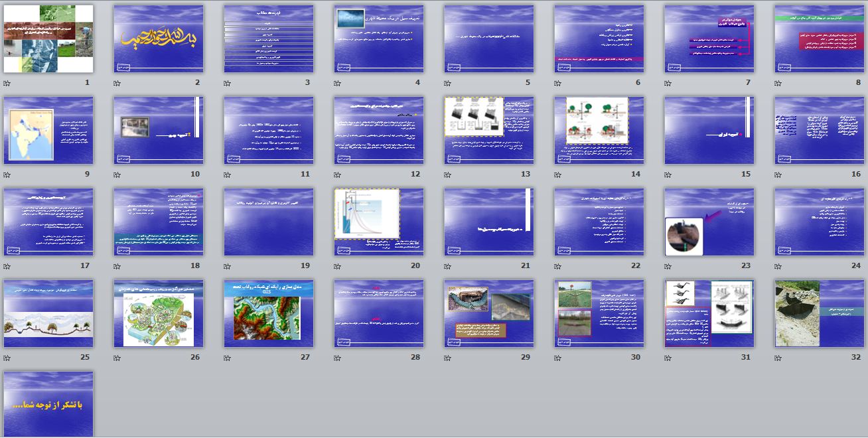Select slide 27 with GIS terrain map

tap(269, 314)
